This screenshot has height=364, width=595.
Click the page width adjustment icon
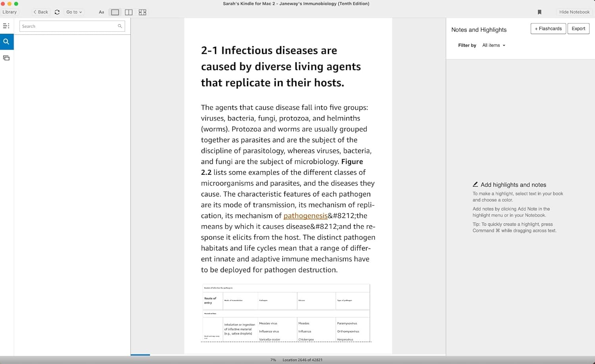point(142,12)
